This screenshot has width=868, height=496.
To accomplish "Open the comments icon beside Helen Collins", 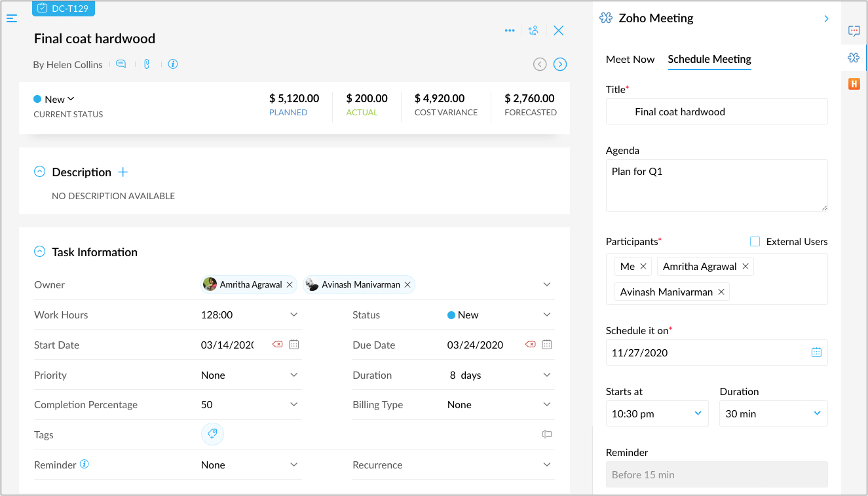I will [121, 64].
